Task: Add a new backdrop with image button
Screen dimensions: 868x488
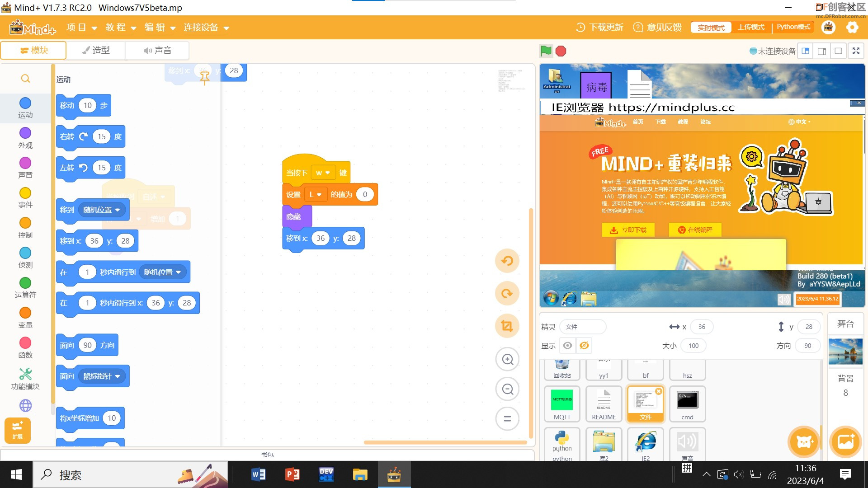Action: click(x=846, y=441)
